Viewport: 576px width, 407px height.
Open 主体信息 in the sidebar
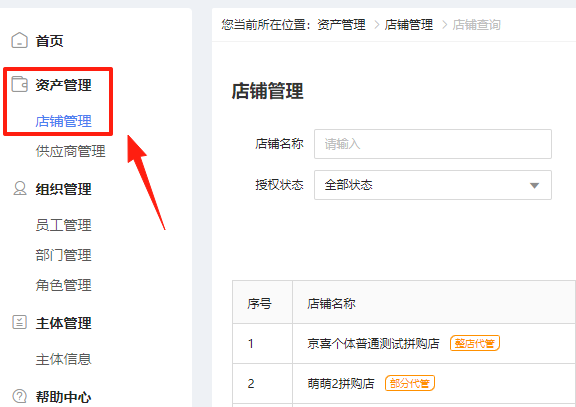(x=64, y=359)
